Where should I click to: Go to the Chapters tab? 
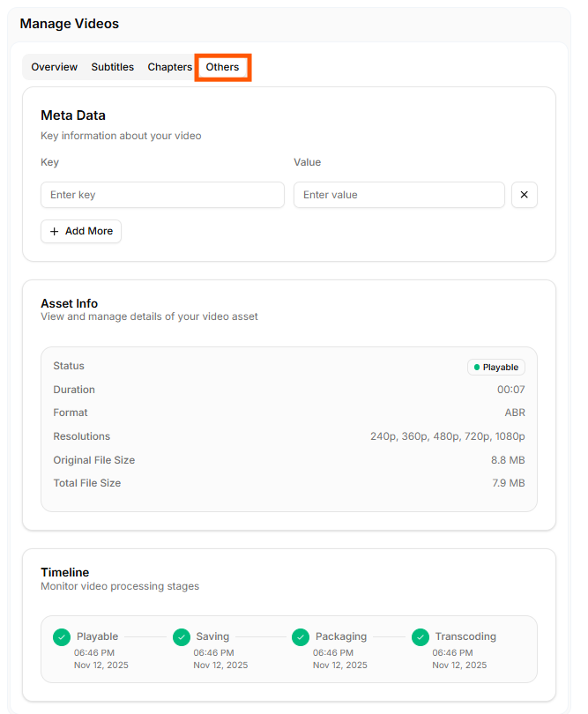click(169, 67)
